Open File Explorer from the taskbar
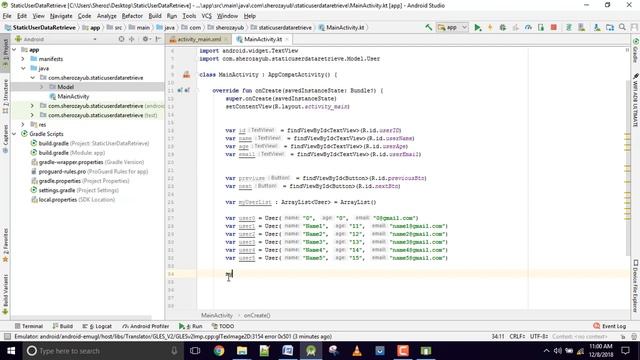 (242, 351)
